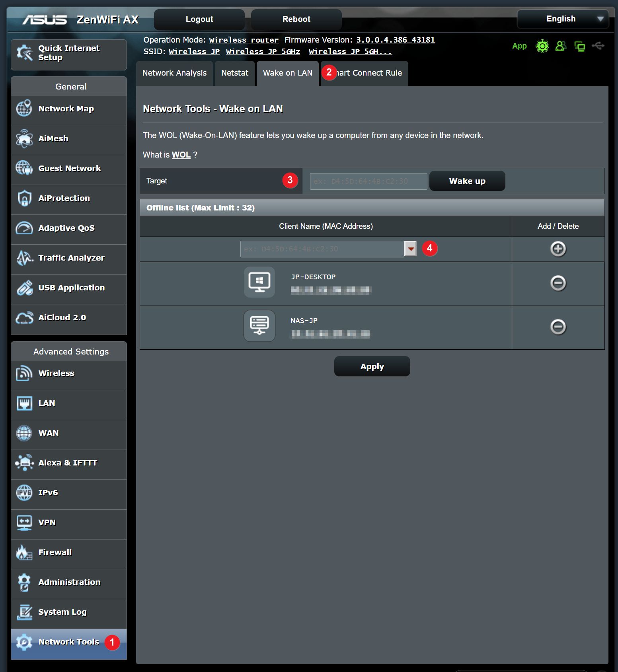618x672 pixels.
Task: Click the Wireless settings icon
Action: pyautogui.click(x=24, y=373)
